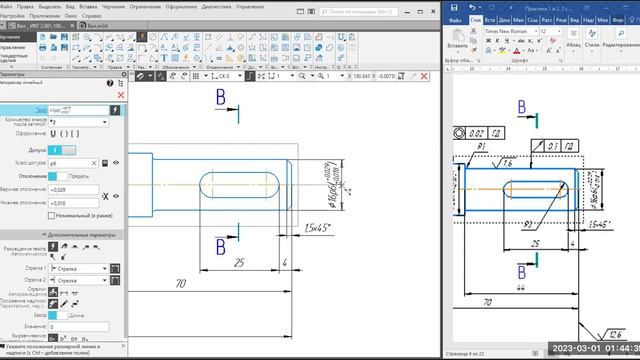Viewport: 640px width, 360px height.
Task: Select the text 'T' tool in annotations group
Action: tap(164, 58)
